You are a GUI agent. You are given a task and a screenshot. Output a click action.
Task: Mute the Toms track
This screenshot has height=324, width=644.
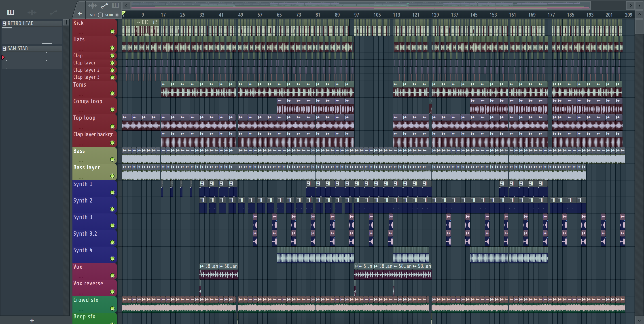pos(112,93)
